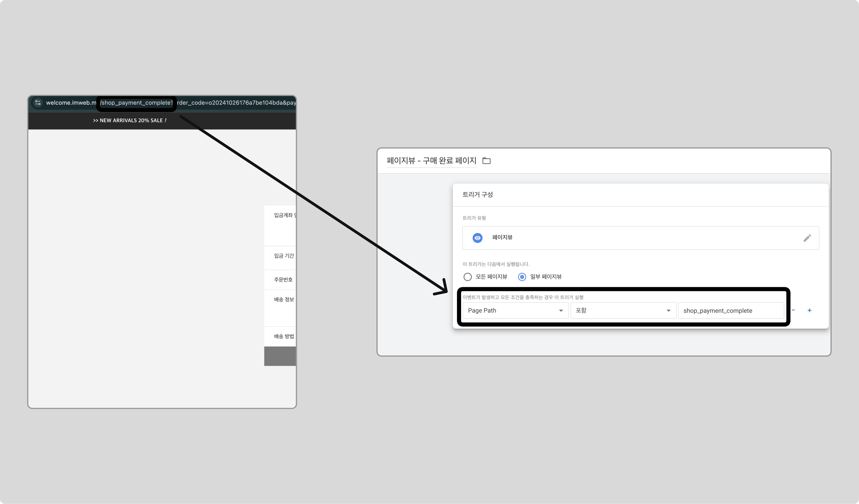Click the 트리거 구성 section header

478,195
